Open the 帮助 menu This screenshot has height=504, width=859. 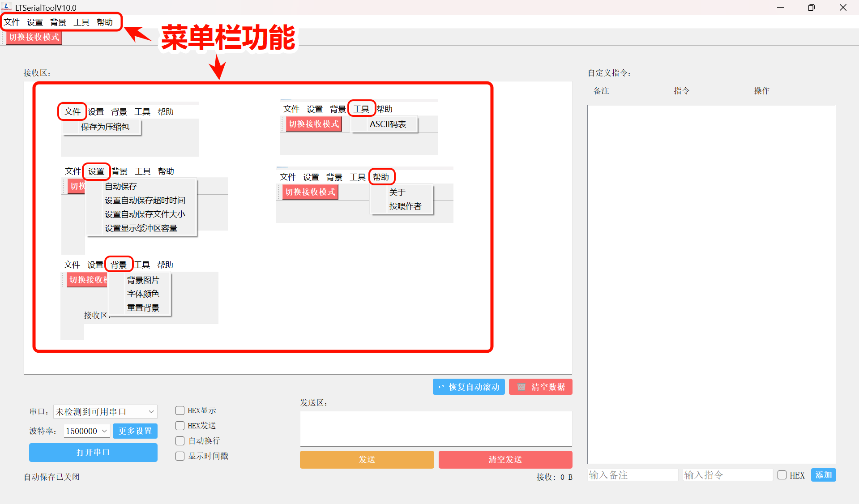tap(106, 22)
